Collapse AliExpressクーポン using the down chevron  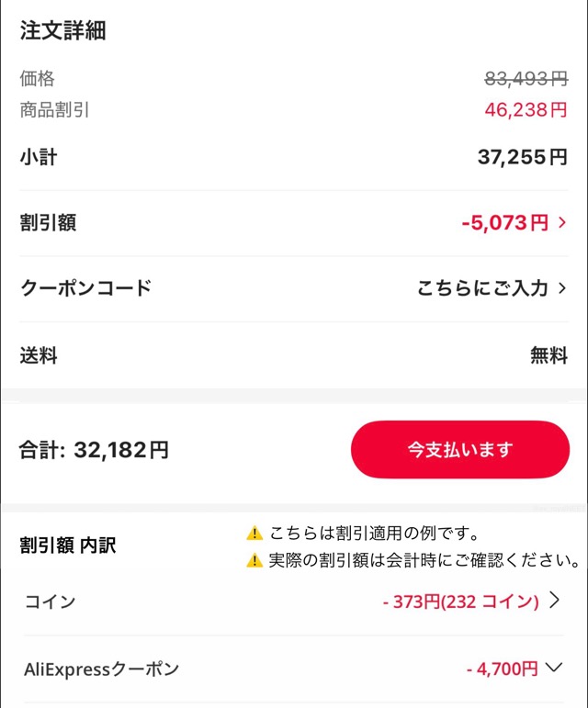pos(553,668)
